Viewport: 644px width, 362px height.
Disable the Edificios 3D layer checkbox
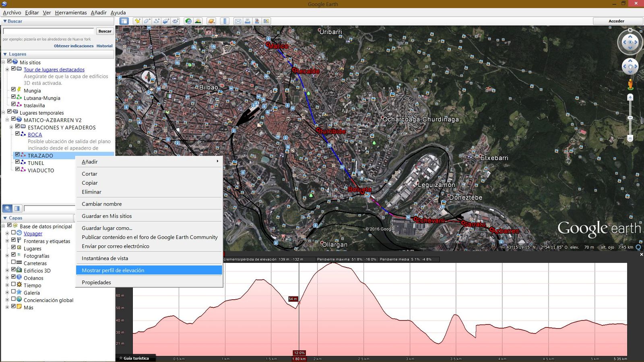[13, 269]
